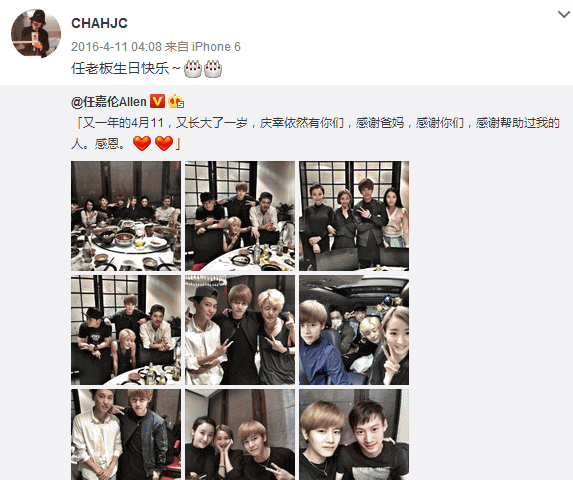Click the orange verified V badge
The height and width of the screenshot is (480, 573).
[158, 101]
